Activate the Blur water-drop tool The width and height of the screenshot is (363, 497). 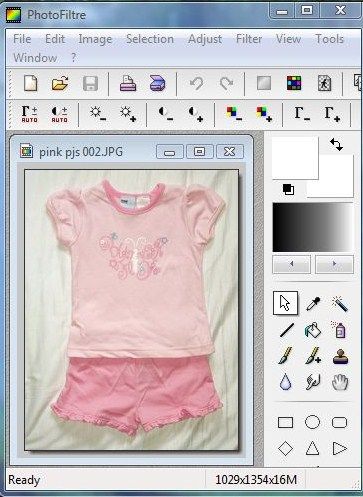(286, 382)
